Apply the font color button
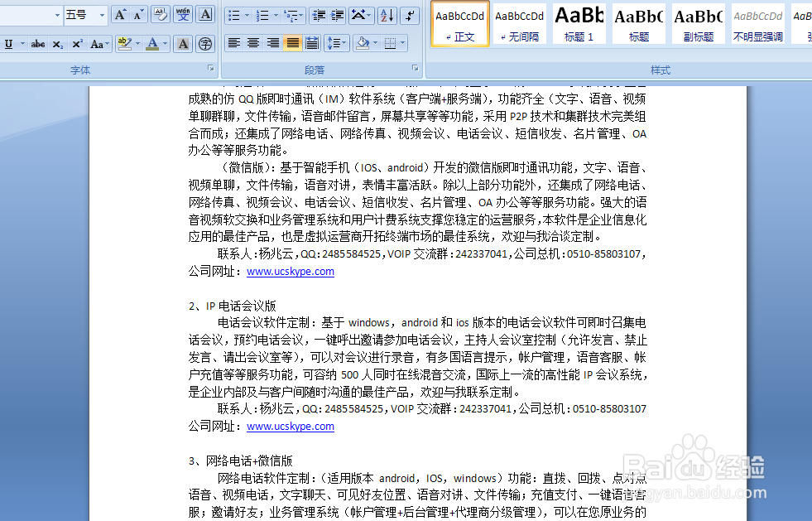The height and width of the screenshot is (521, 812). 152,44
